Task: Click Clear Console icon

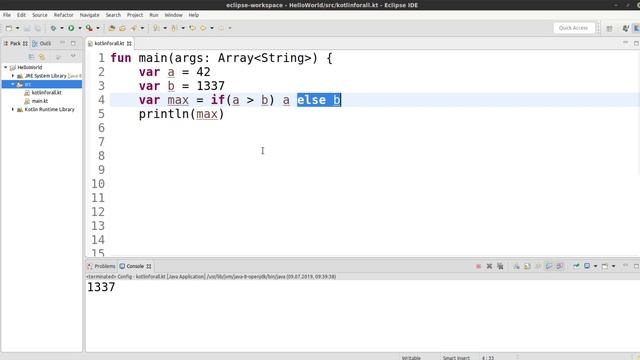Action: click(x=516, y=266)
